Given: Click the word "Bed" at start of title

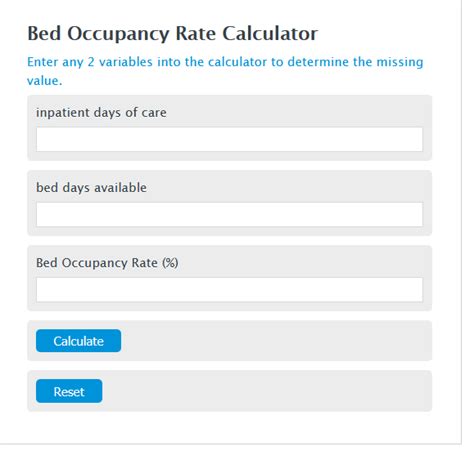Looking at the screenshot, I should (x=44, y=33).
